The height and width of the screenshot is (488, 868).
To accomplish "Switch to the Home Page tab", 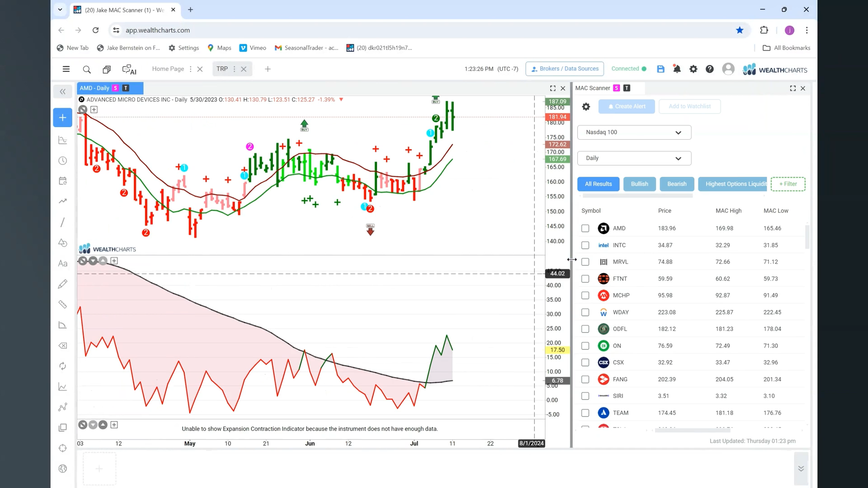I will point(168,69).
